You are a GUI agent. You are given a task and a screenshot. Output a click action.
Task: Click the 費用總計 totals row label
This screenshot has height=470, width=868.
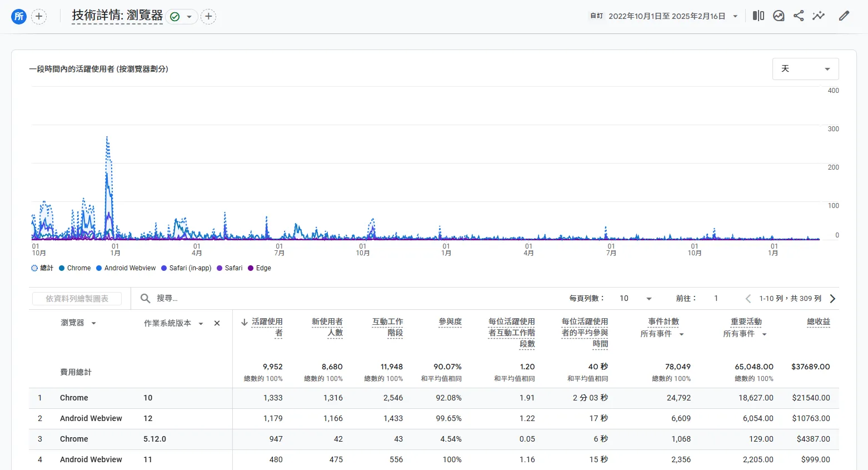point(76,372)
